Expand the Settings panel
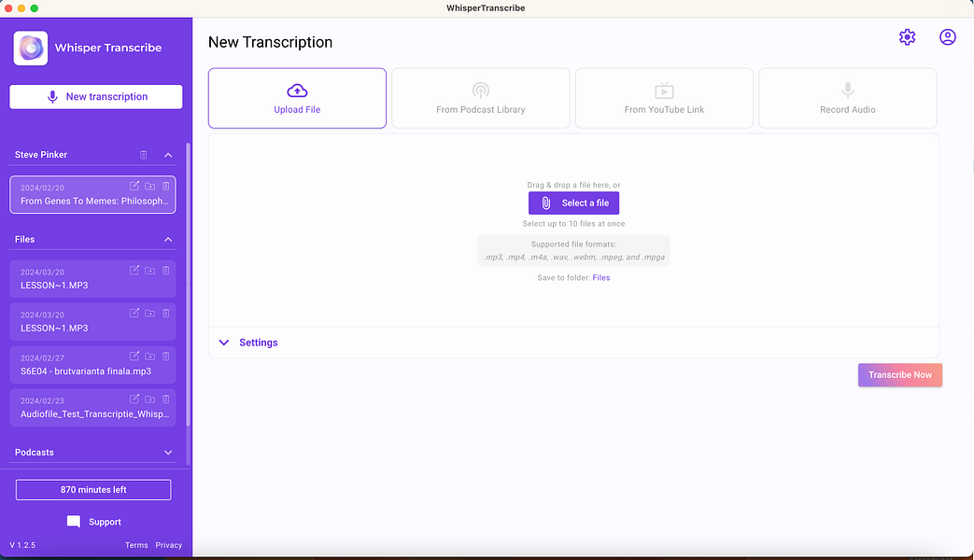 (224, 343)
